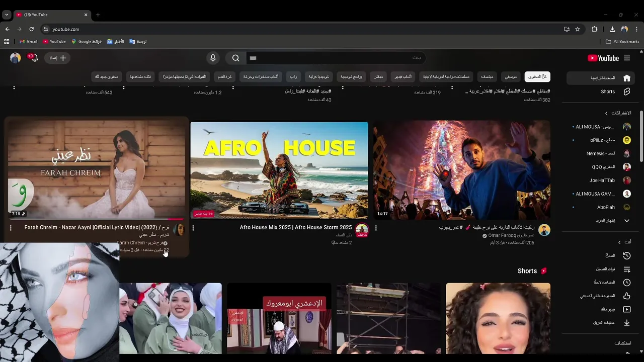Open the QQQ subscription channel
This screenshot has height=362, width=644.
tap(602, 167)
